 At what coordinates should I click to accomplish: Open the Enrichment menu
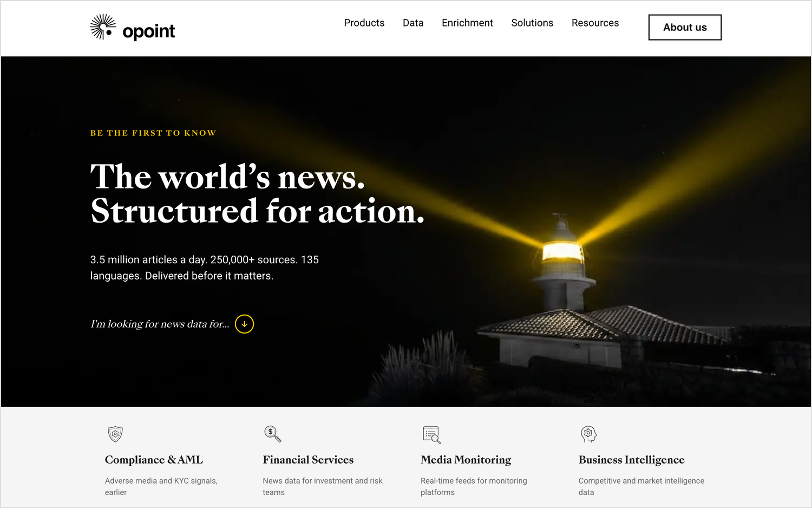pyautogui.click(x=467, y=23)
